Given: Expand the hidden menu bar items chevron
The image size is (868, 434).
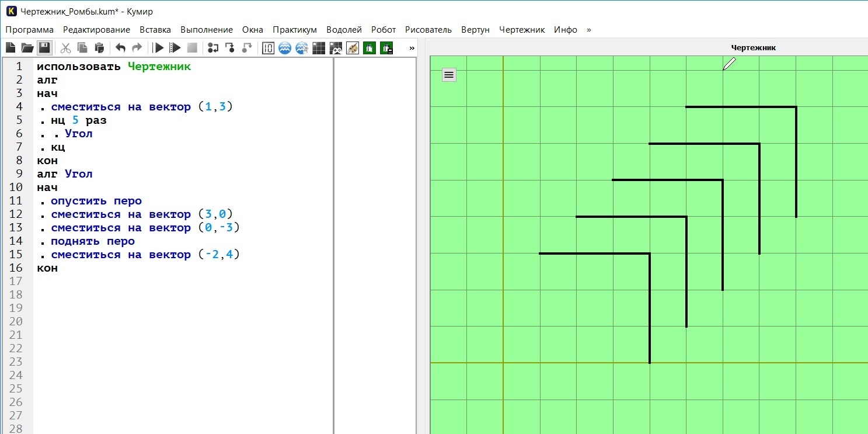Looking at the screenshot, I should tap(588, 29).
